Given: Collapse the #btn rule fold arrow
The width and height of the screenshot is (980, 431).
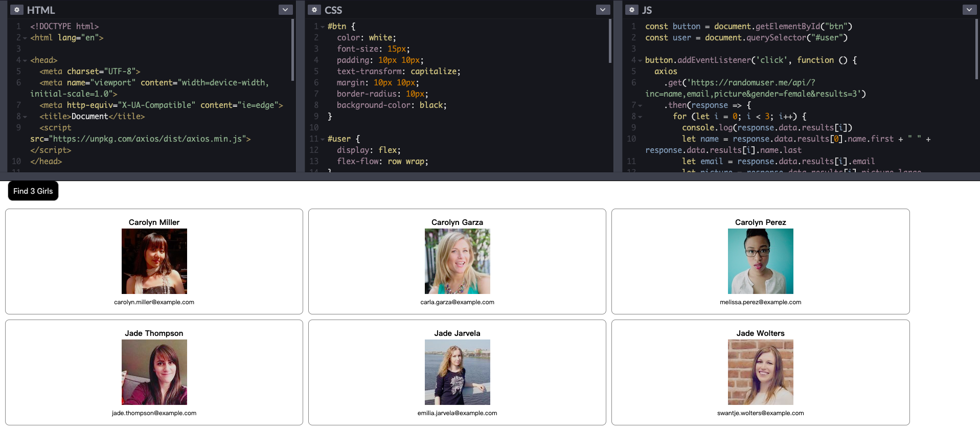Looking at the screenshot, I should 323,27.
